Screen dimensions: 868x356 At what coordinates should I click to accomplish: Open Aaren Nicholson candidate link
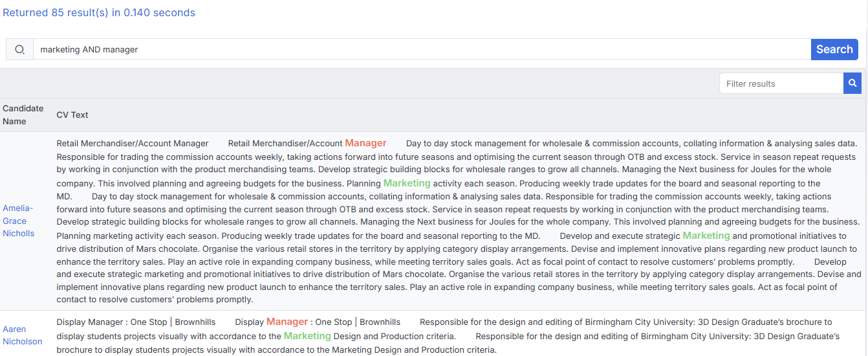coord(23,335)
